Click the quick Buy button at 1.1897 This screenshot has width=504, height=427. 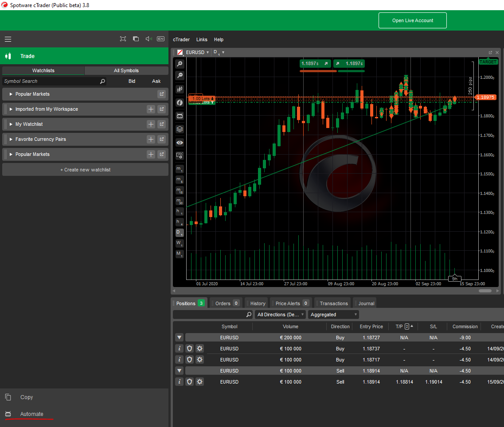[349, 64]
